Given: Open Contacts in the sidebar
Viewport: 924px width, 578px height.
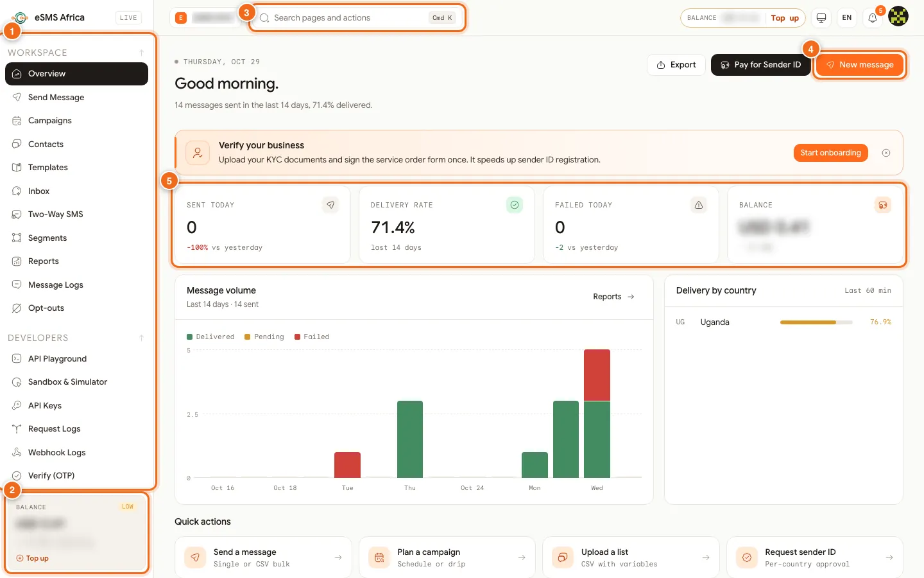Looking at the screenshot, I should coord(76,144).
